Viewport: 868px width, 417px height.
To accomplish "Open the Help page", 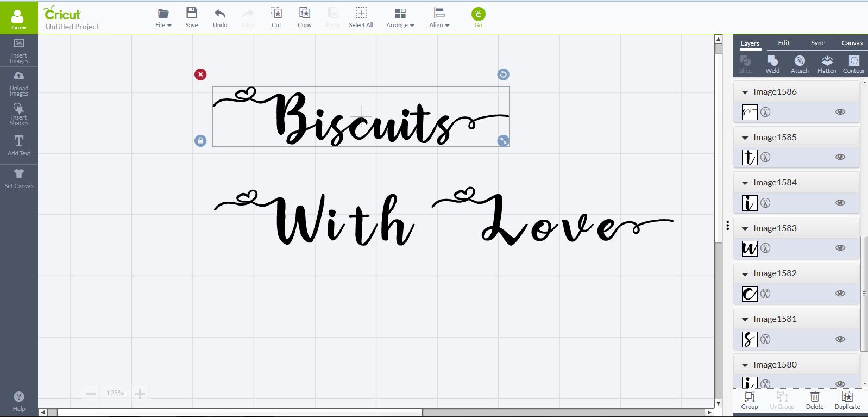I will (x=19, y=401).
